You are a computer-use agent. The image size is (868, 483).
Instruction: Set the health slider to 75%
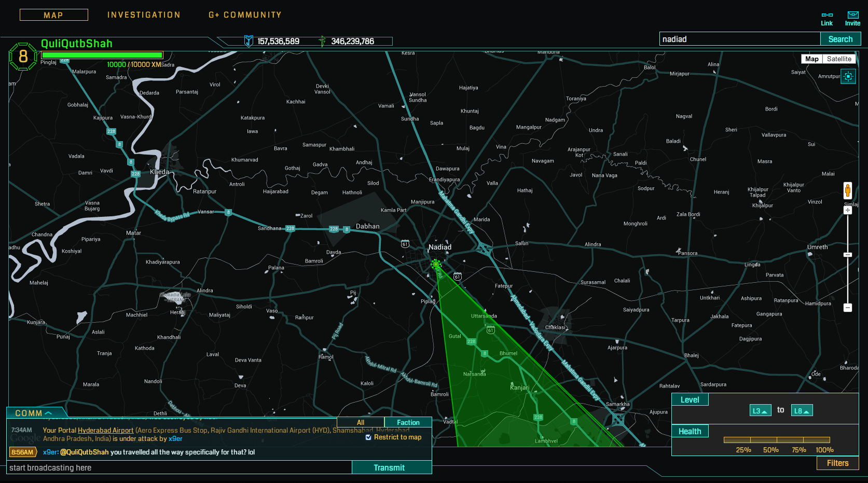coord(799,450)
